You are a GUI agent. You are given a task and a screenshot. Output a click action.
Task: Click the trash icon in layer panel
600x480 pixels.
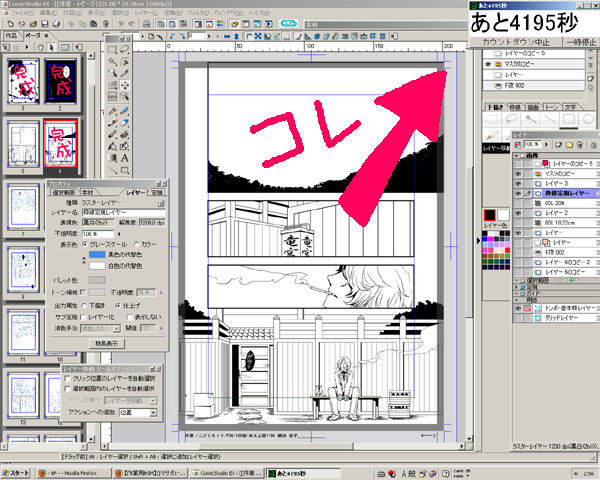tap(580, 145)
